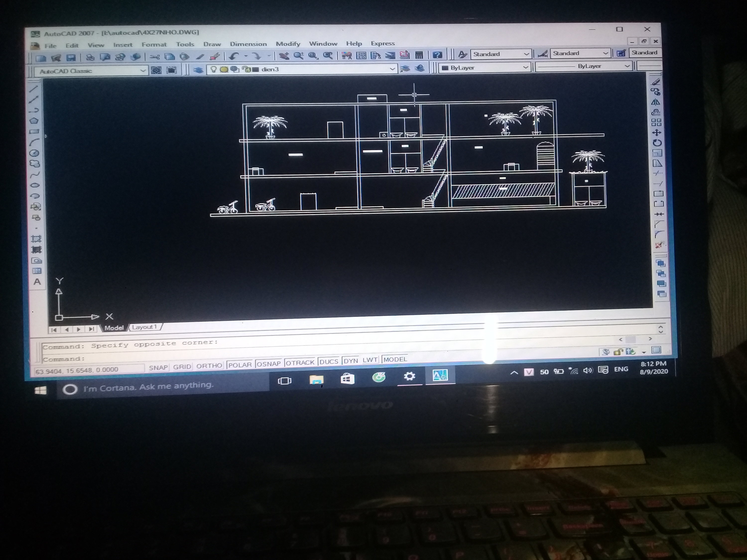Click the Save icon in toolbar

pos(70,58)
